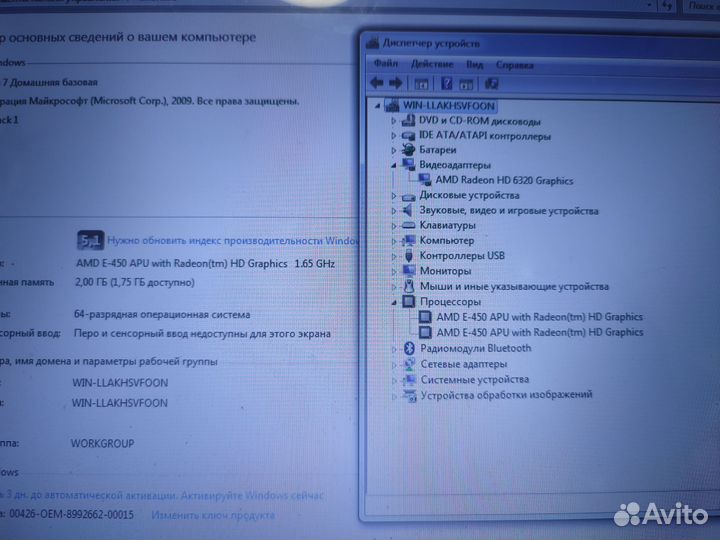Click the Forward arrow in Device Manager toolbar
The image size is (720, 540).
point(396,83)
